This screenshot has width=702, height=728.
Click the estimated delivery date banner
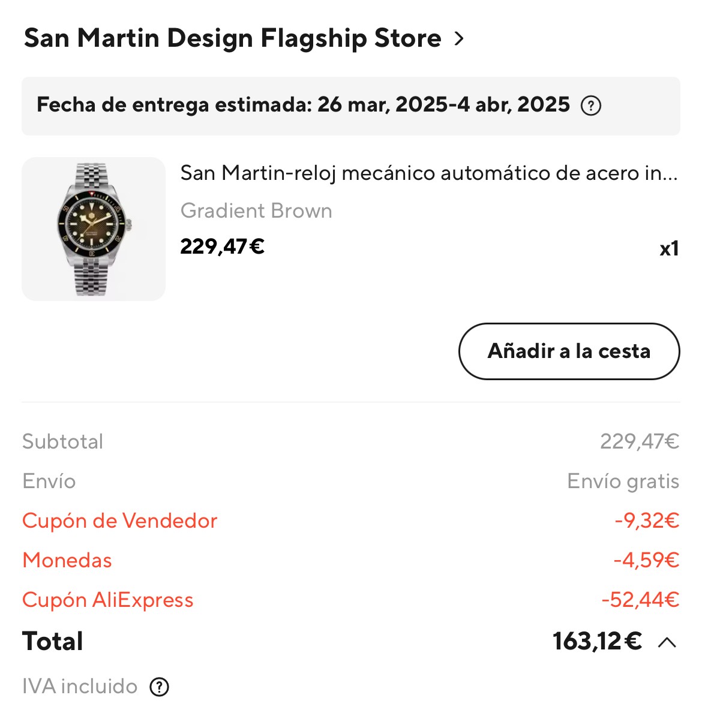pos(303,105)
